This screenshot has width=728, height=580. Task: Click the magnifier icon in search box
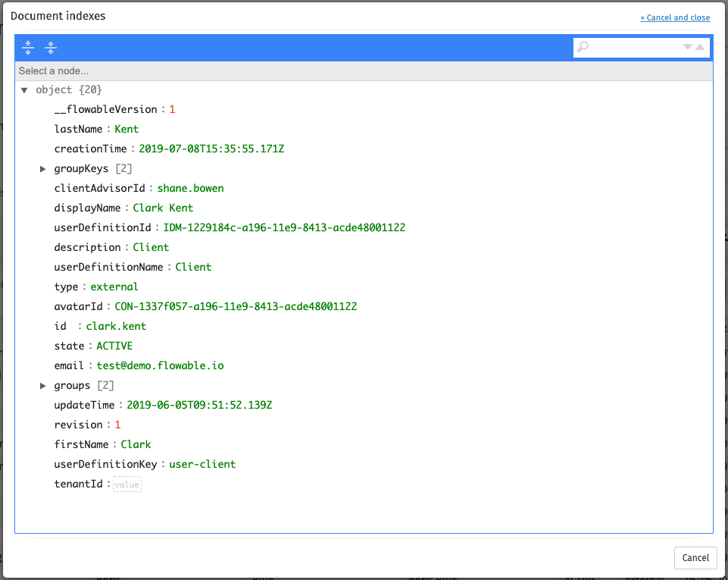pyautogui.click(x=583, y=48)
